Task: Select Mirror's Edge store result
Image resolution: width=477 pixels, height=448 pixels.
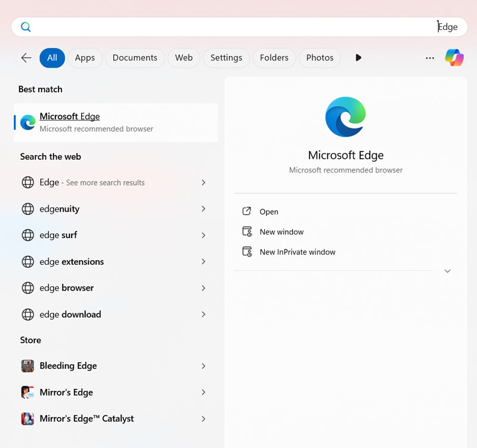Action: pos(116,392)
